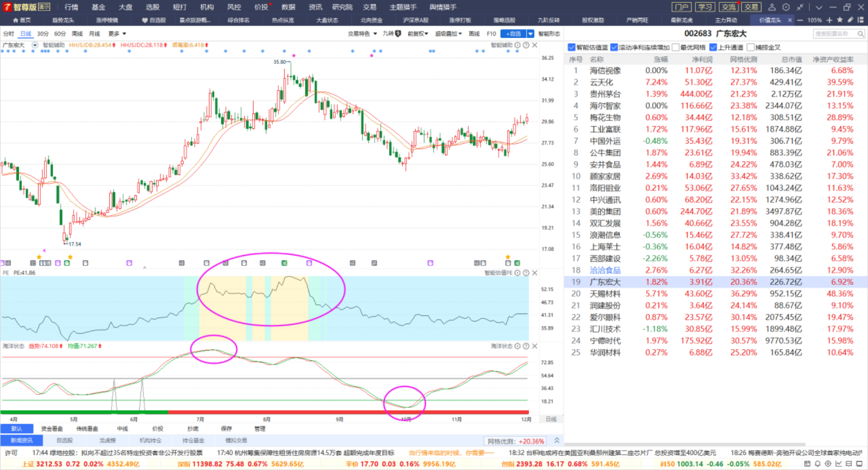Open the 行情 menu
The width and height of the screenshot is (868, 470).
click(71, 7)
